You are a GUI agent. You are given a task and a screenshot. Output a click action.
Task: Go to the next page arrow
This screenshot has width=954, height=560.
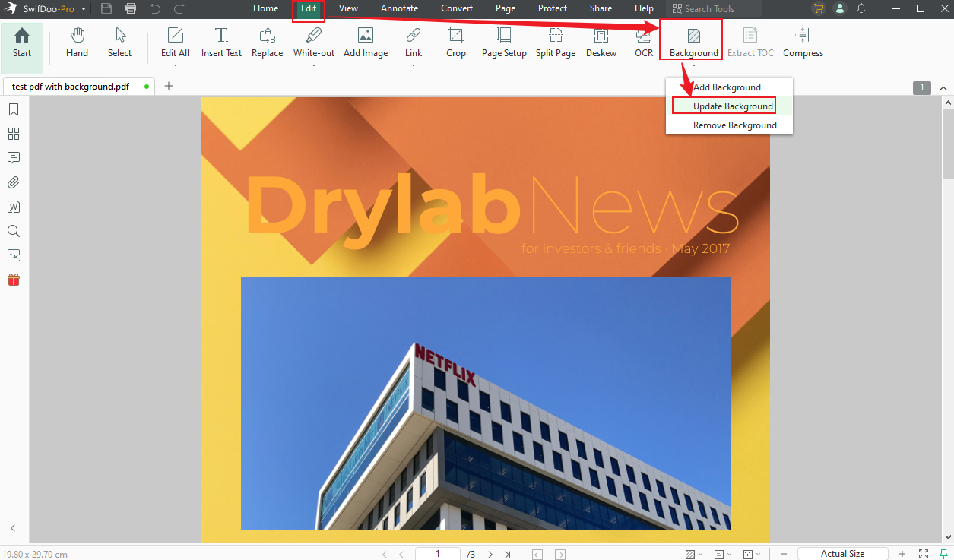490,554
